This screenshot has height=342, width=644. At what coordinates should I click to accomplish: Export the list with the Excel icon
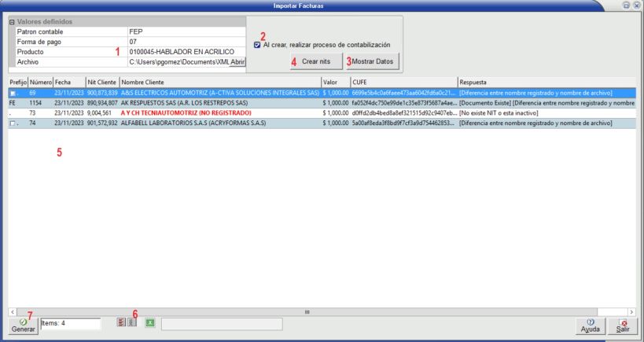149,323
